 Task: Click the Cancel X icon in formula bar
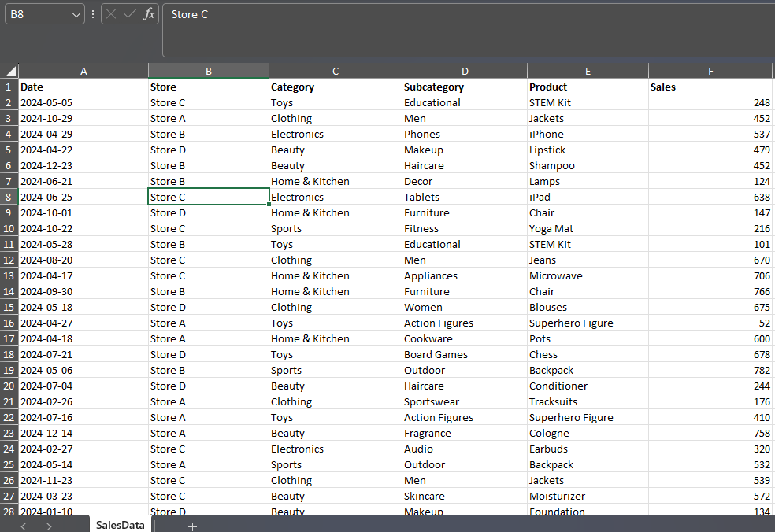112,14
